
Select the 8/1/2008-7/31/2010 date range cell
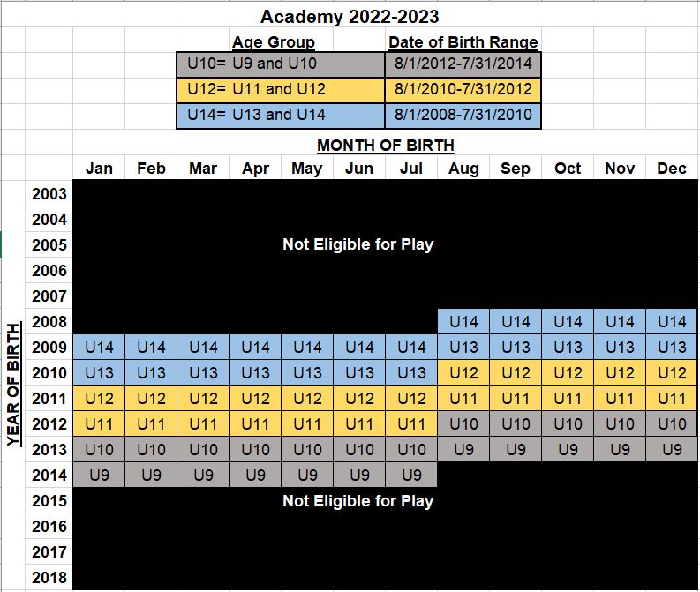(x=463, y=116)
